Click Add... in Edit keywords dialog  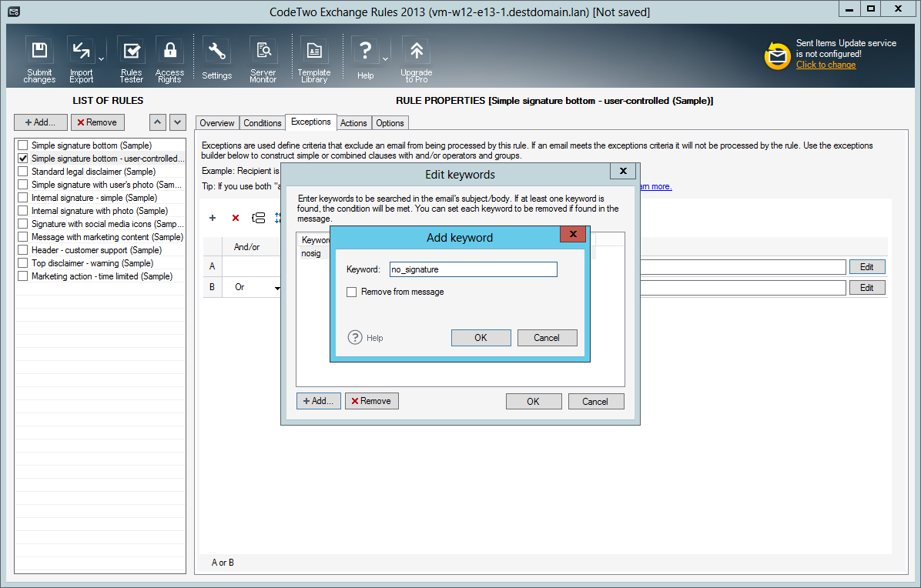pos(318,401)
